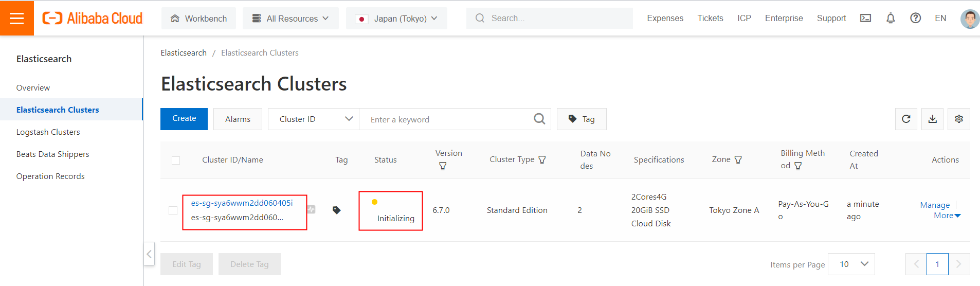Click Manage link in Actions

[x=935, y=205]
